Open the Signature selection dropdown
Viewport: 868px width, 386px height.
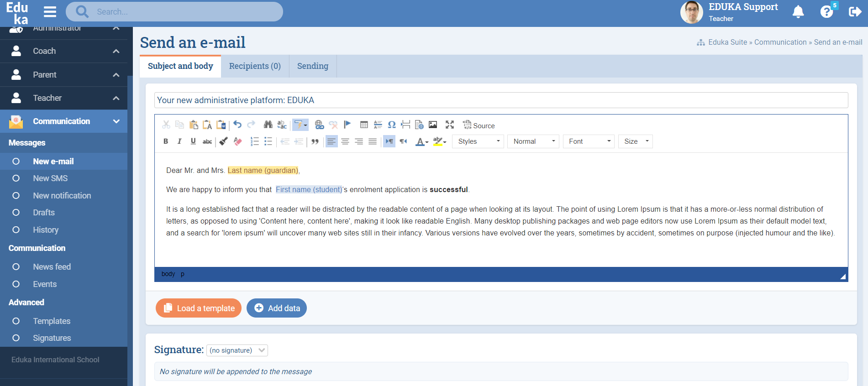[x=237, y=350]
